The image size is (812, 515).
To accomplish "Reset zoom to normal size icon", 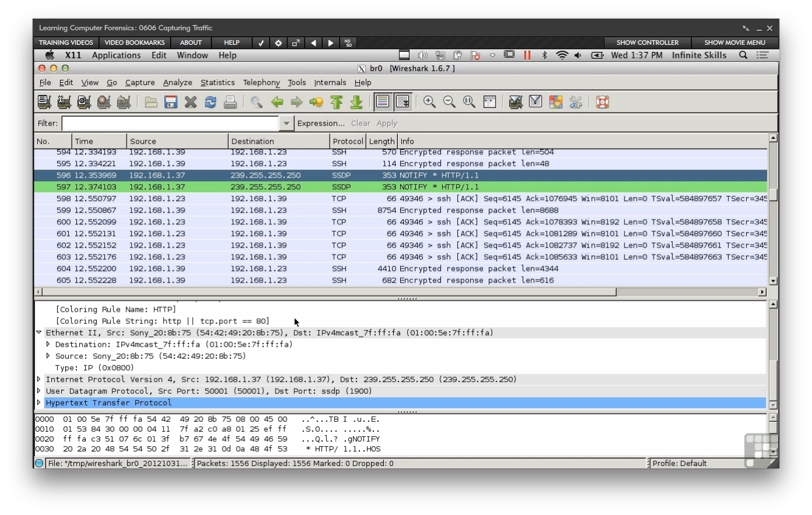I will 469,102.
